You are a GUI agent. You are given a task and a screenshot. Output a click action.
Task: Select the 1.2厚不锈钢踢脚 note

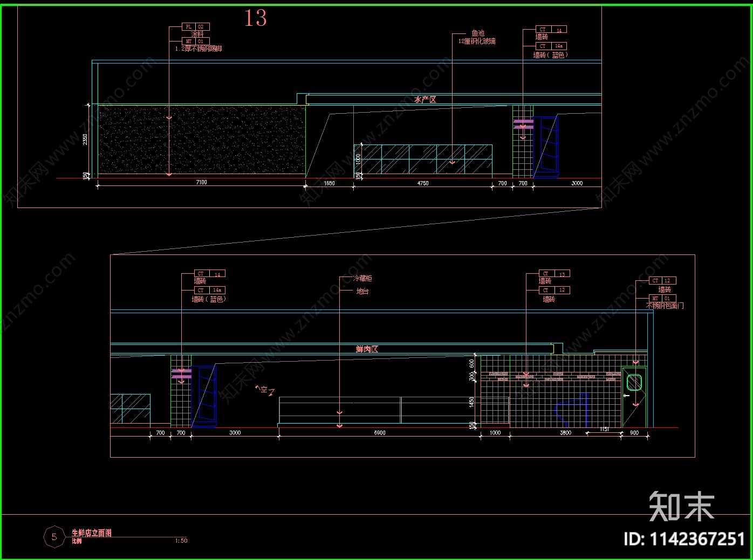tap(198, 49)
